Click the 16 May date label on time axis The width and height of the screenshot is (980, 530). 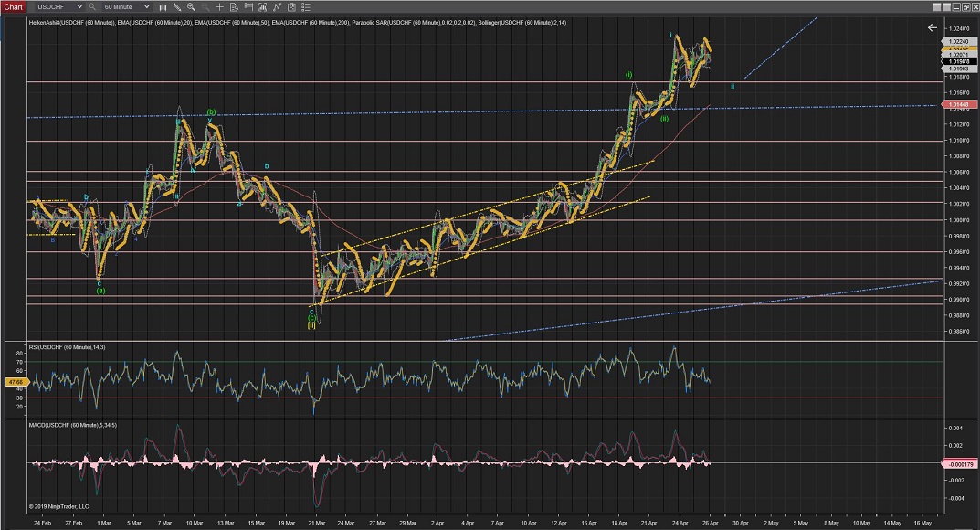pyautogui.click(x=922, y=523)
